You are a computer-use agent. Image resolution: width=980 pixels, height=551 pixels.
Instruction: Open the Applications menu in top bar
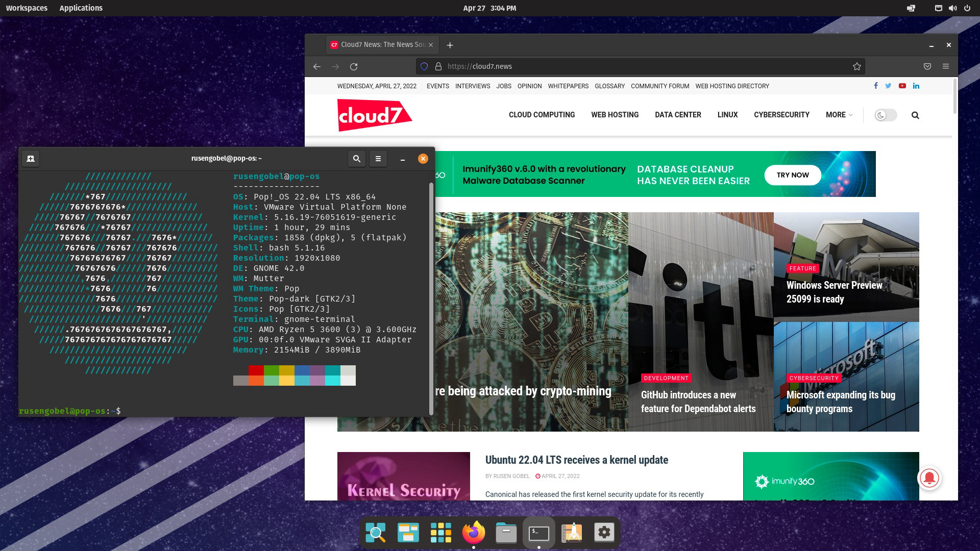click(81, 8)
